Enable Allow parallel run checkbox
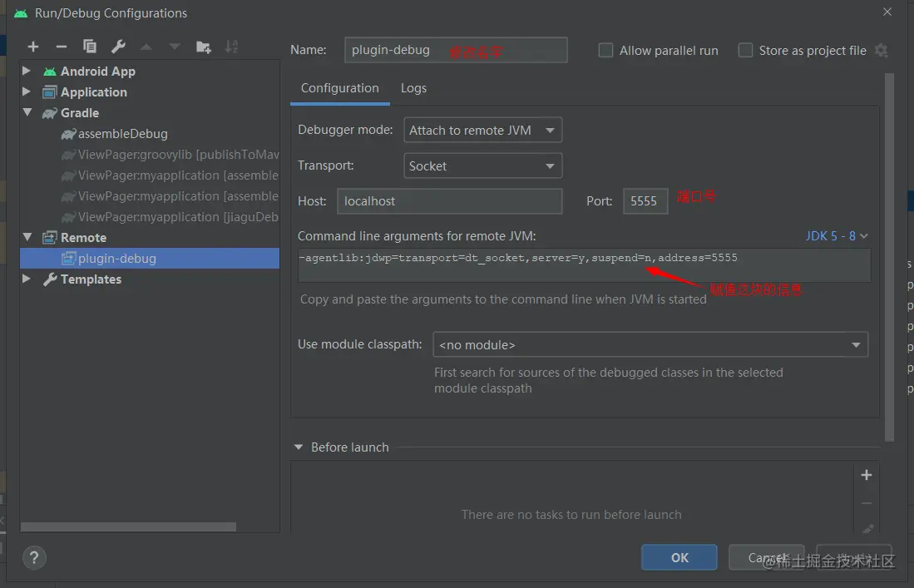The width and height of the screenshot is (914, 588). pos(605,50)
